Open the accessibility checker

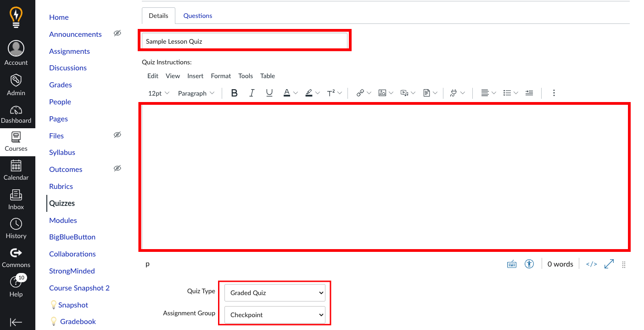529,264
